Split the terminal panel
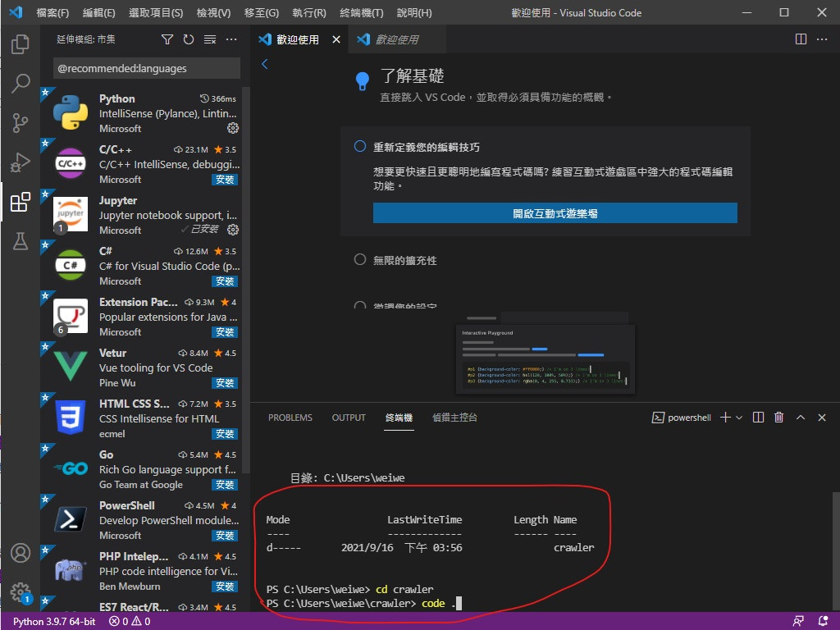The image size is (840, 630). [758, 418]
